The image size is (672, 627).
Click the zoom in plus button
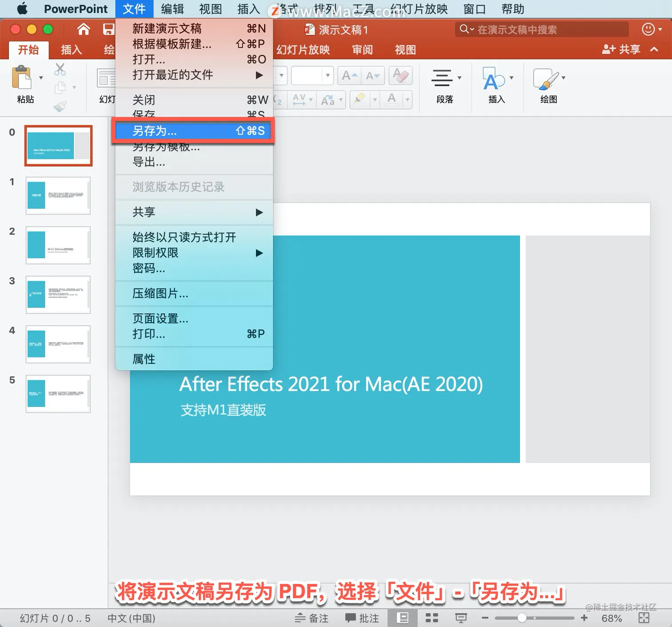pyautogui.click(x=584, y=618)
